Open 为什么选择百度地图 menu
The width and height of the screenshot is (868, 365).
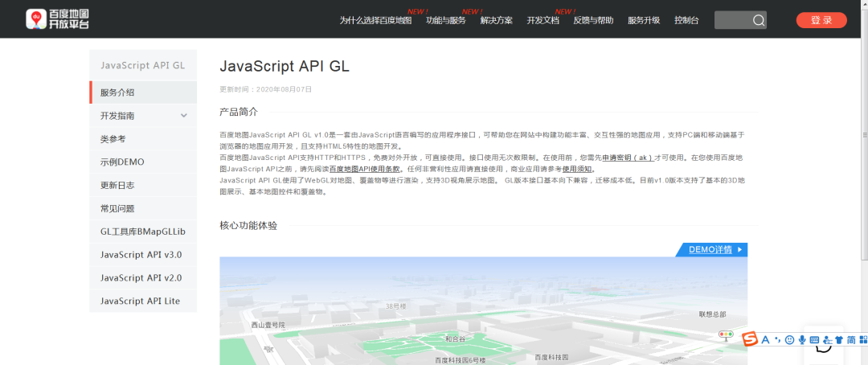click(375, 20)
